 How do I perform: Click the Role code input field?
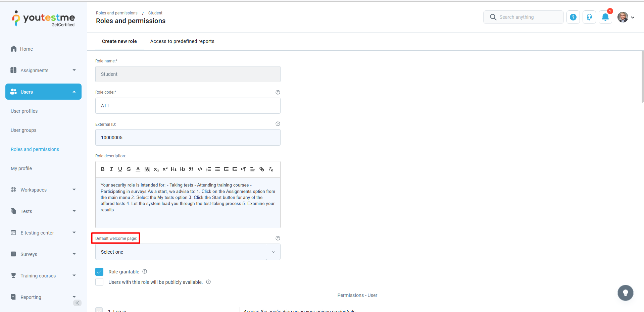[188, 106]
